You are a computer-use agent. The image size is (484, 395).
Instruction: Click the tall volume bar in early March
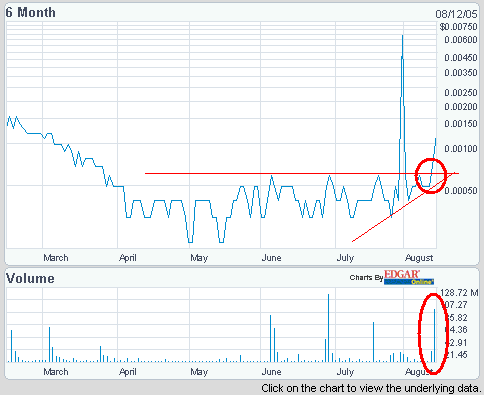point(49,344)
